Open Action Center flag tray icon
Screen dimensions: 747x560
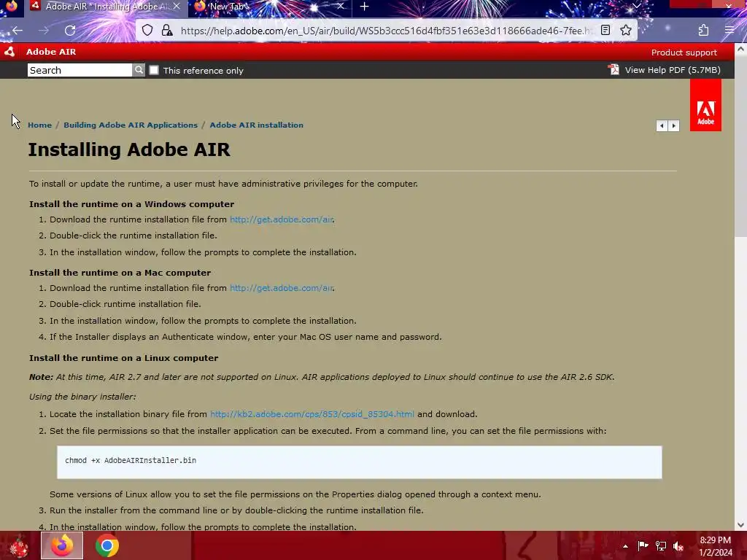tap(643, 545)
